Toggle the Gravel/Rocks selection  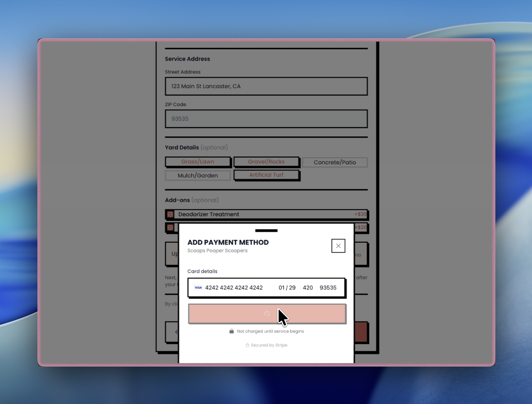266,162
